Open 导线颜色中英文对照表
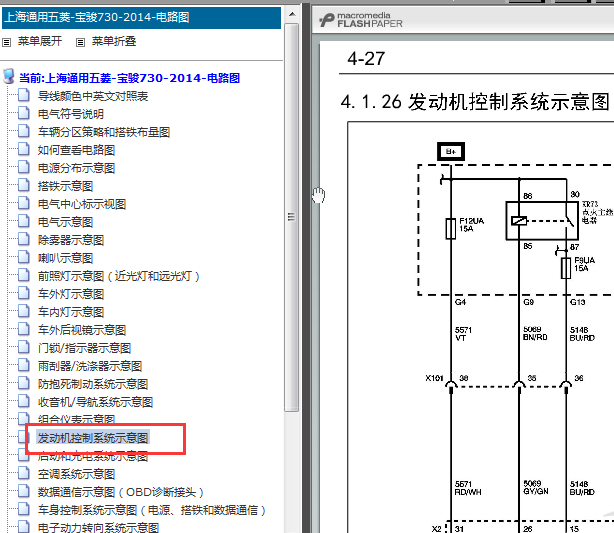This screenshot has height=533, width=614. tap(93, 96)
